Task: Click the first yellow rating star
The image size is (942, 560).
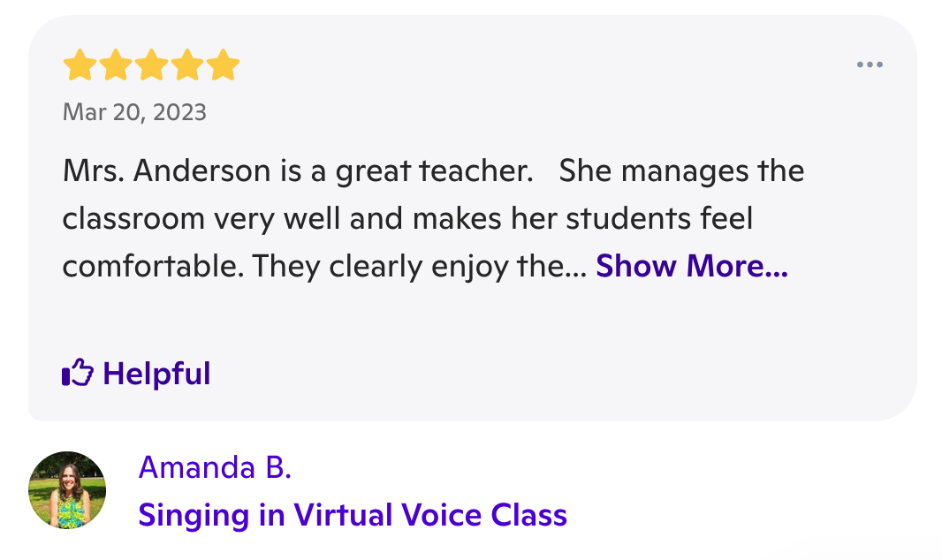Action: coord(80,64)
